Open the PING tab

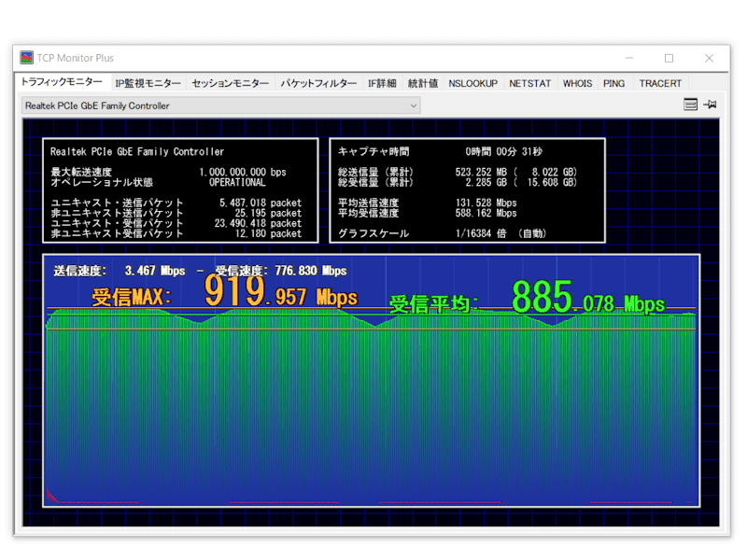614,83
